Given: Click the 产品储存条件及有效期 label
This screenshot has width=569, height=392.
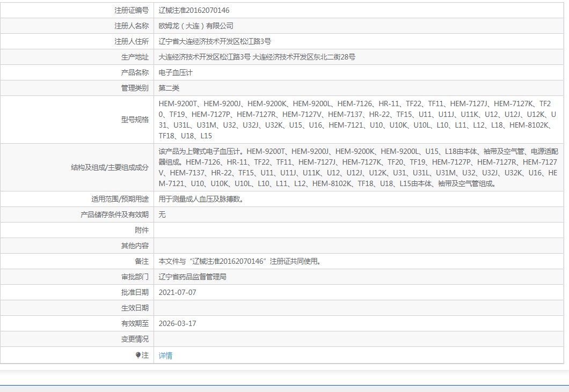Looking at the screenshot, I should [114, 215].
